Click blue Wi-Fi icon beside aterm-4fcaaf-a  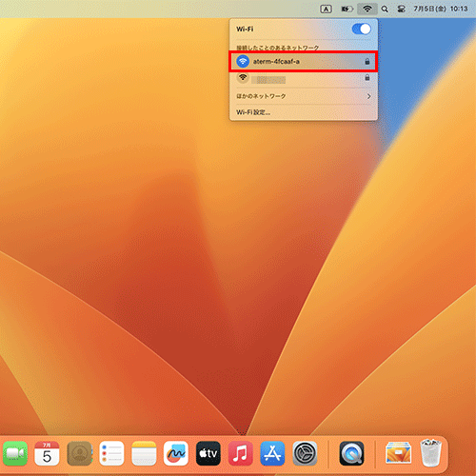[x=243, y=61]
